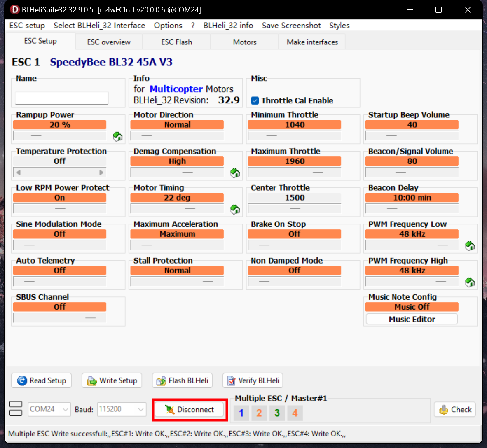The image size is (487, 448).
Task: Click the Maximum Acceleration slider
Action: pyautogui.click(x=177, y=245)
